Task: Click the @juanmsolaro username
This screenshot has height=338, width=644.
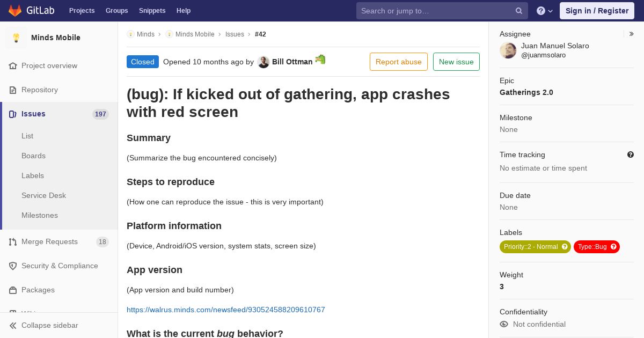Action: click(x=543, y=55)
